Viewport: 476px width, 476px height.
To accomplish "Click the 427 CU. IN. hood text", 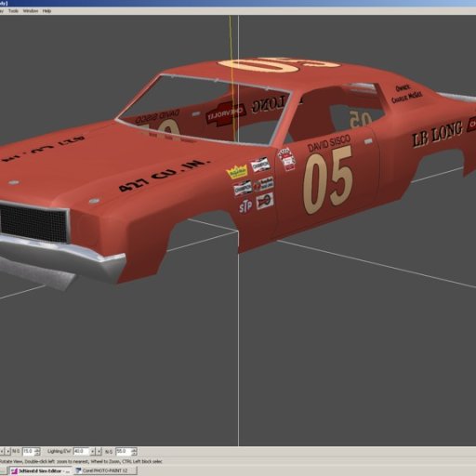I will pos(165,175).
